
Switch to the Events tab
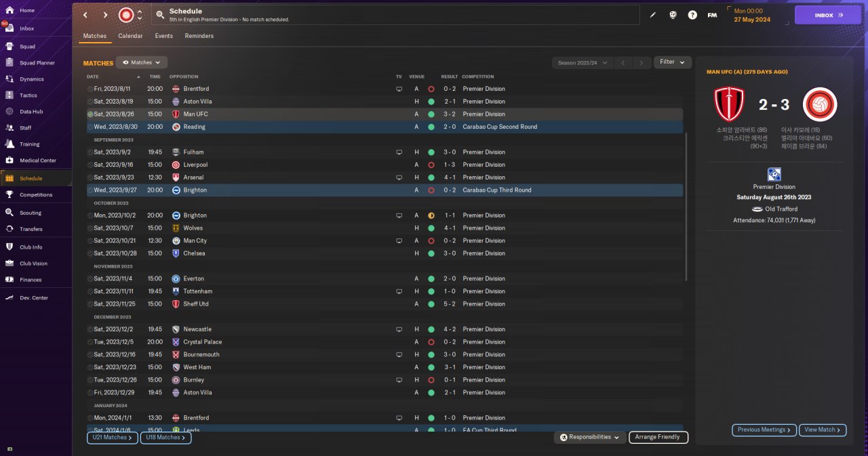pyautogui.click(x=163, y=36)
